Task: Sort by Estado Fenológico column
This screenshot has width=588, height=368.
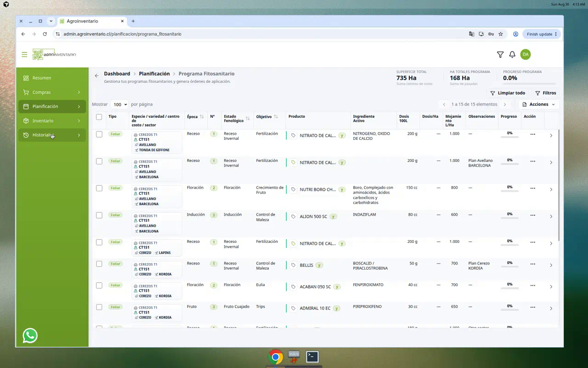Action: (248, 119)
